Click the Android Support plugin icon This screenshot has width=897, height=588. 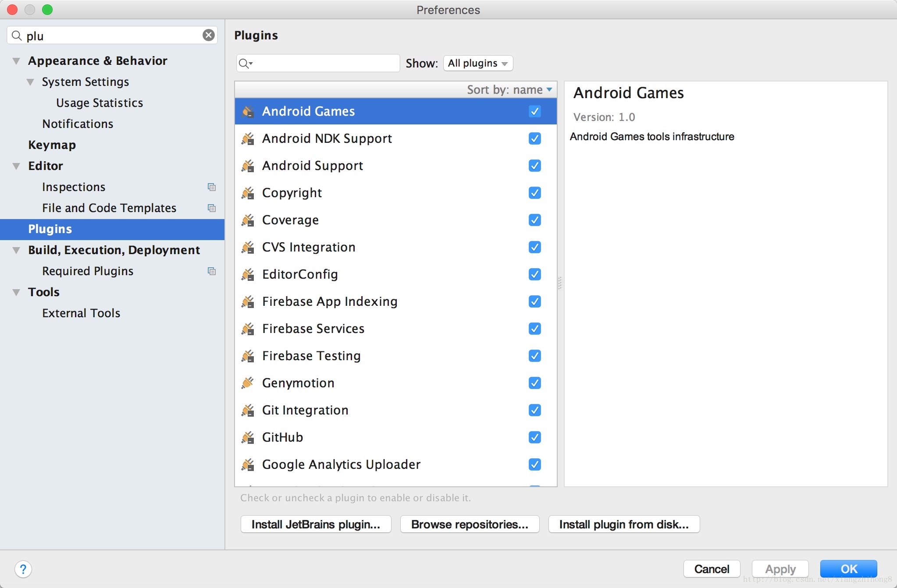248,166
